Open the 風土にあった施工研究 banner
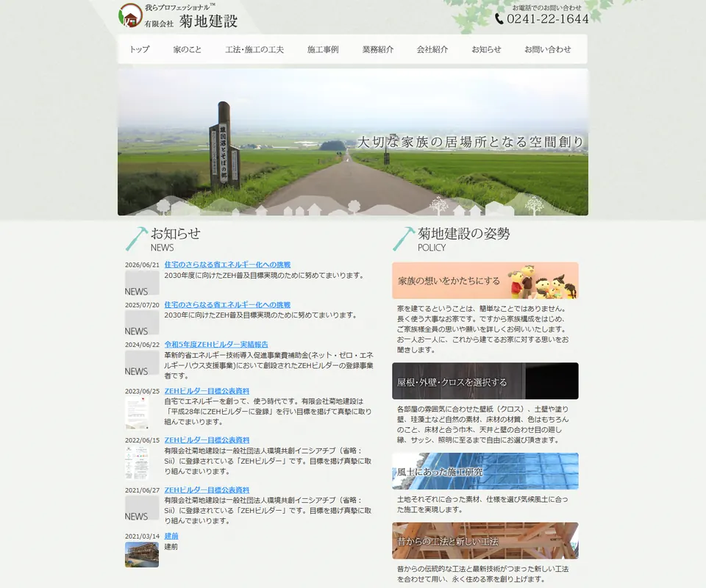706x588 pixels. 485,471
